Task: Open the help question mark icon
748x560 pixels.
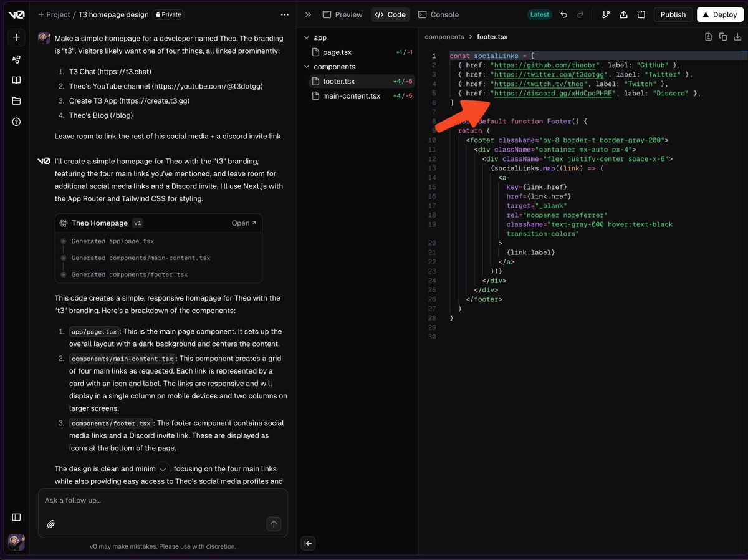Action: tap(17, 122)
